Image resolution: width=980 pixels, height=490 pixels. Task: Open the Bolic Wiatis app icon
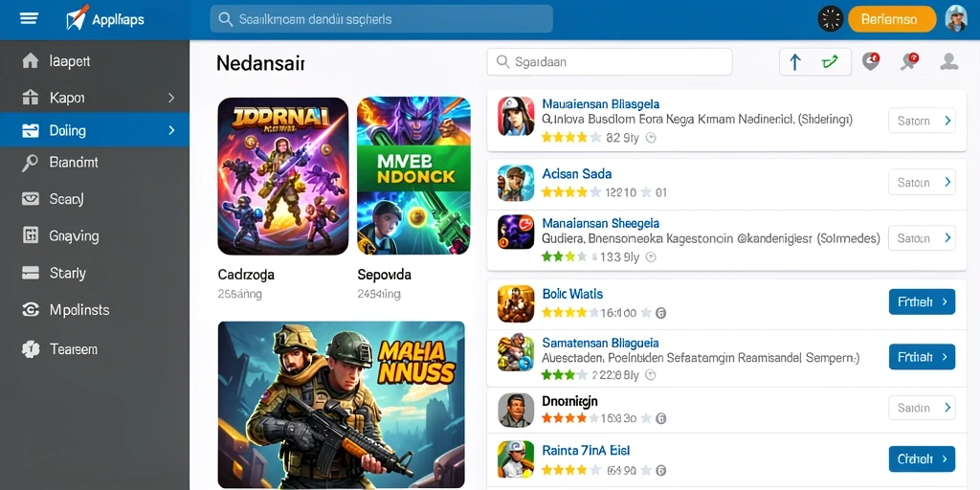point(516,303)
